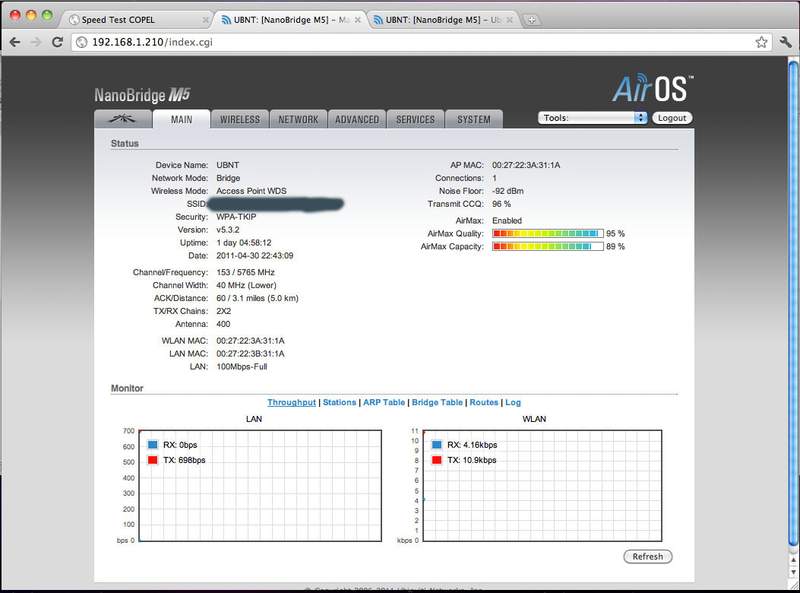Viewport: 800px width, 593px height.
Task: Open a new browser tab
Action: click(x=532, y=20)
